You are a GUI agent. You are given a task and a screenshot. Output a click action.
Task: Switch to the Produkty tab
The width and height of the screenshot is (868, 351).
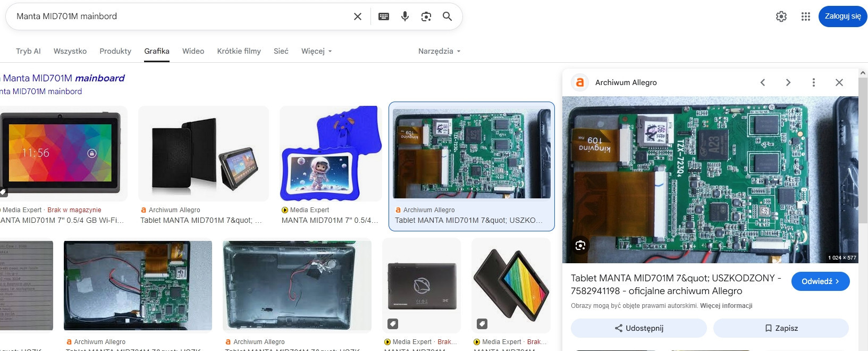[115, 51]
